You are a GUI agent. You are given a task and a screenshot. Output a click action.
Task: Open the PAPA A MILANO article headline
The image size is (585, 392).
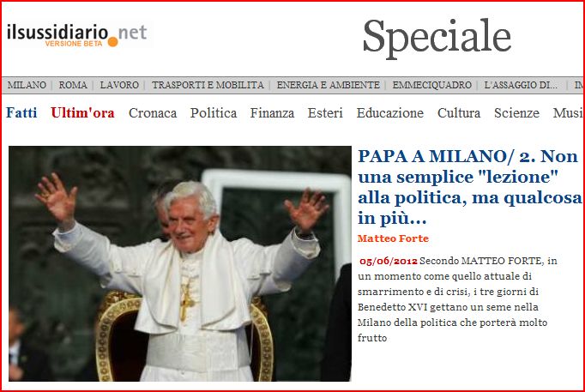[x=469, y=187]
